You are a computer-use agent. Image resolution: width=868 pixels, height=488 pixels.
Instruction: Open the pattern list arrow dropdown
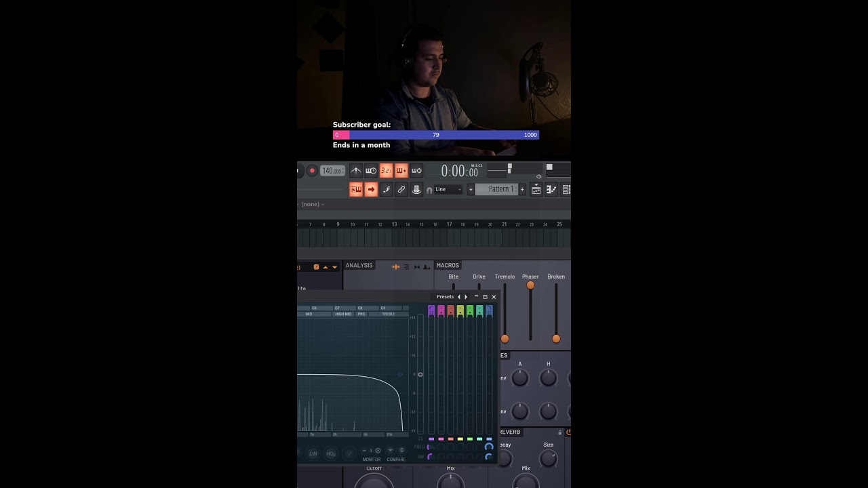coord(471,189)
